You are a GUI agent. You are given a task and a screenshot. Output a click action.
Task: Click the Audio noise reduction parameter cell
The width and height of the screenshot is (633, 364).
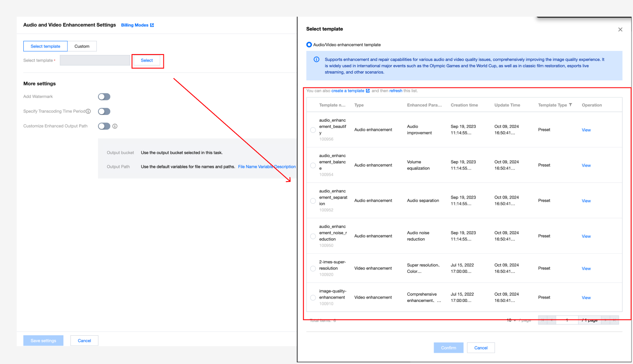coord(418,236)
